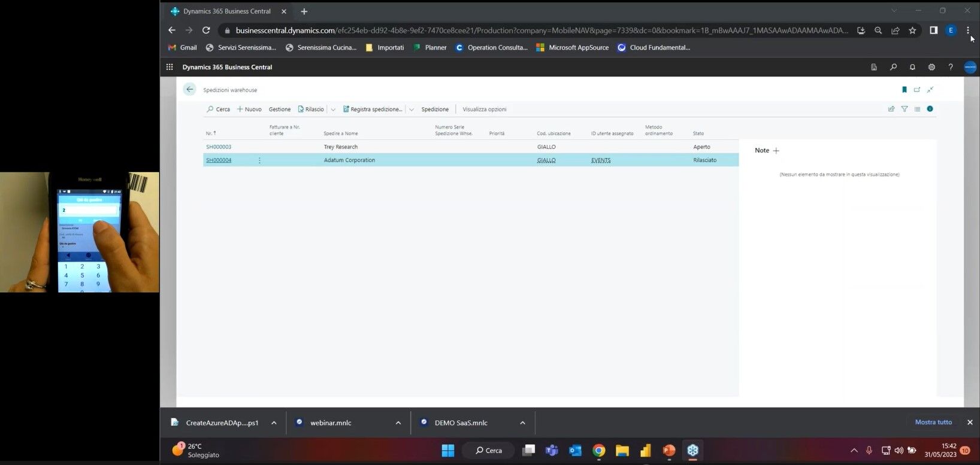Open shipment SH000003 link
Viewport: 980px width, 465px height.
coord(219,147)
